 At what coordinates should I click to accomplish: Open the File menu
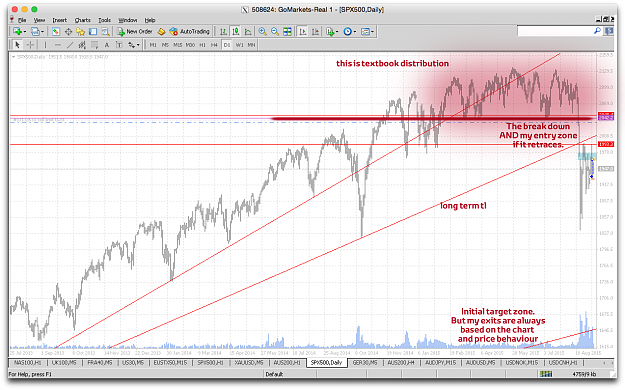[22, 20]
